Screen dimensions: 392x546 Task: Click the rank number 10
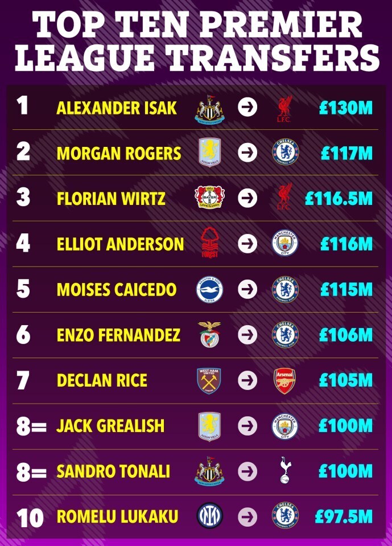(30, 518)
